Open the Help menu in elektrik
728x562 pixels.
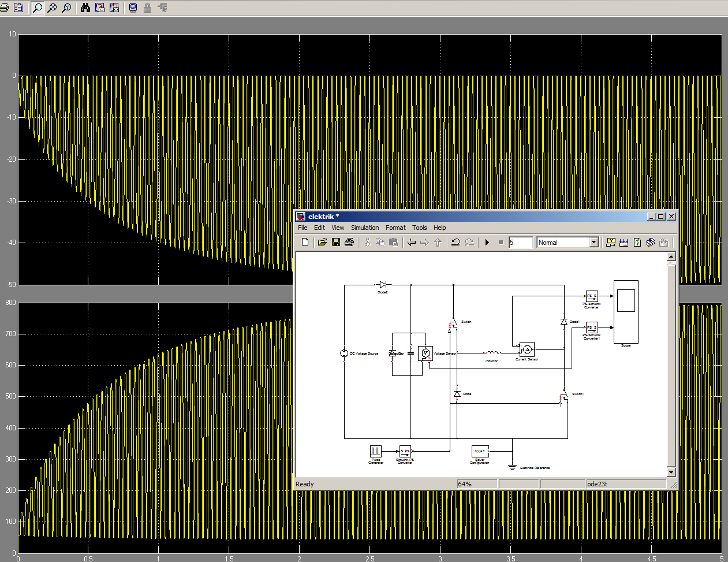pyautogui.click(x=440, y=228)
